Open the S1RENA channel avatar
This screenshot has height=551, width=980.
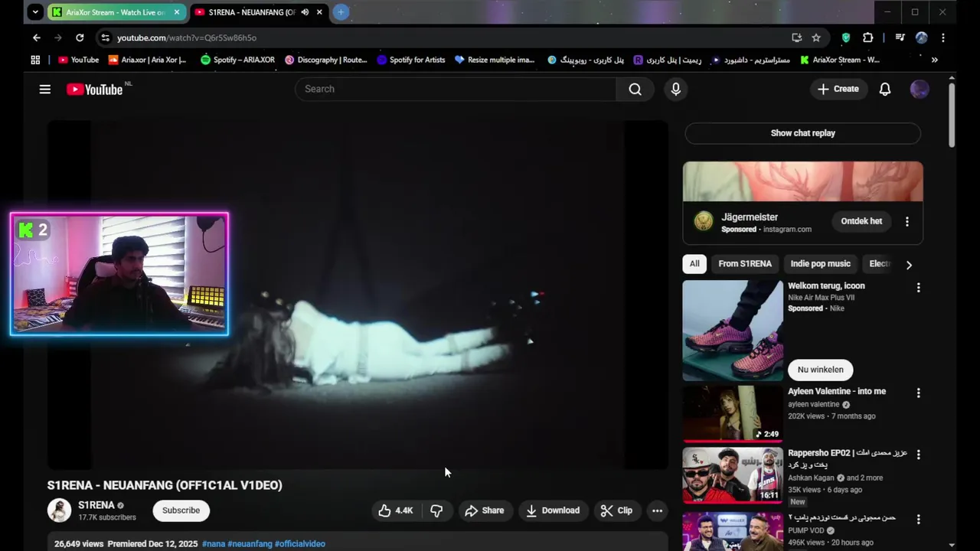(x=59, y=510)
